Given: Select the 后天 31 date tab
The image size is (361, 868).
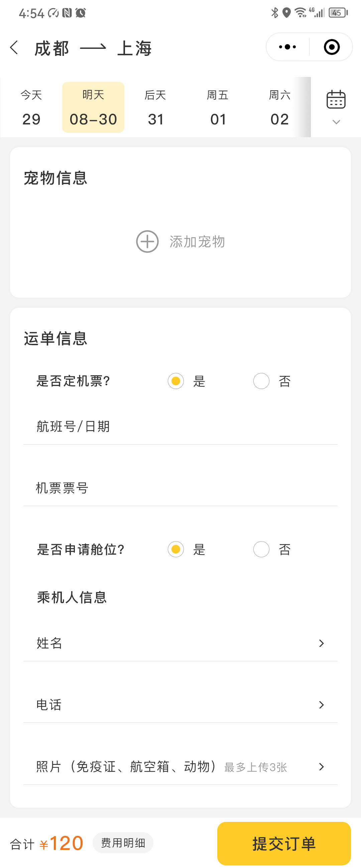Looking at the screenshot, I should click(x=155, y=107).
